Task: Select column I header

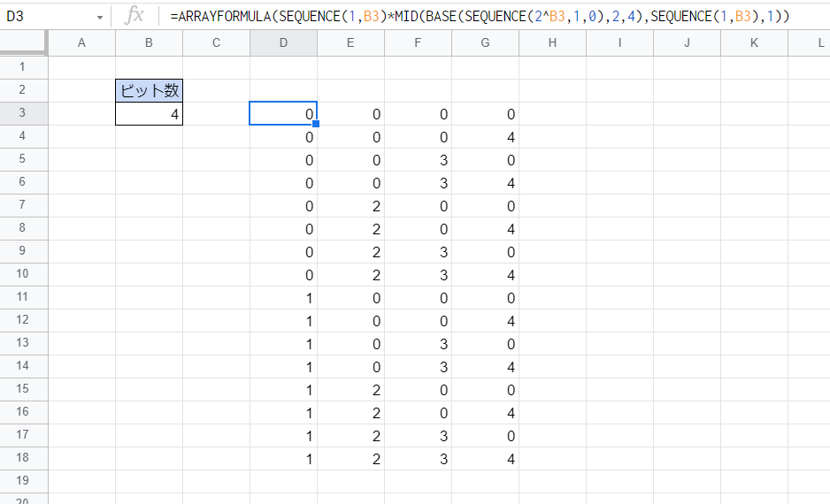Action: [x=619, y=42]
